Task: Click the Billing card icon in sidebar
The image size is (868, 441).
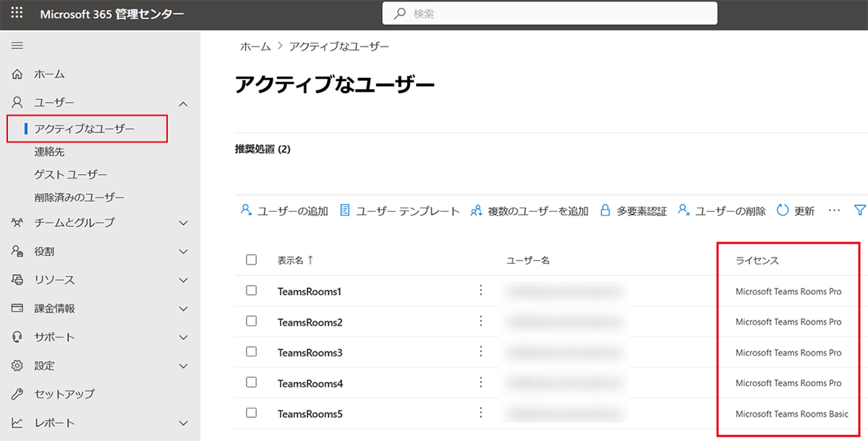Action: [18, 308]
